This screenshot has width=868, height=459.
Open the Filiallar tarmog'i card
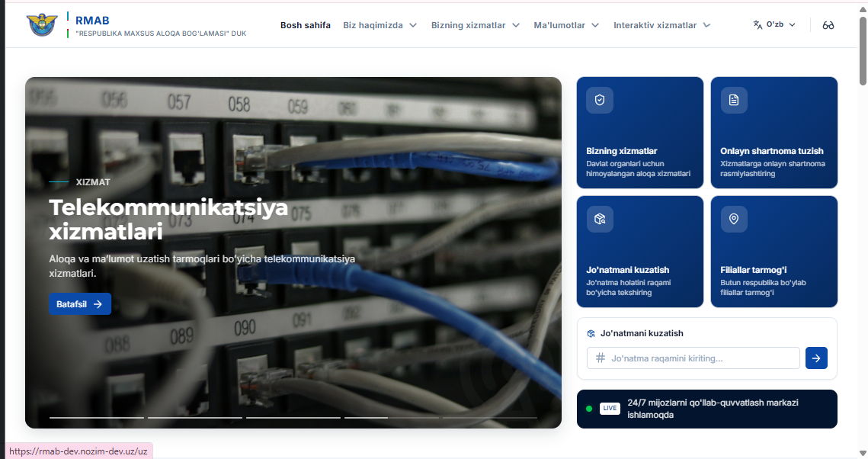[774, 252]
